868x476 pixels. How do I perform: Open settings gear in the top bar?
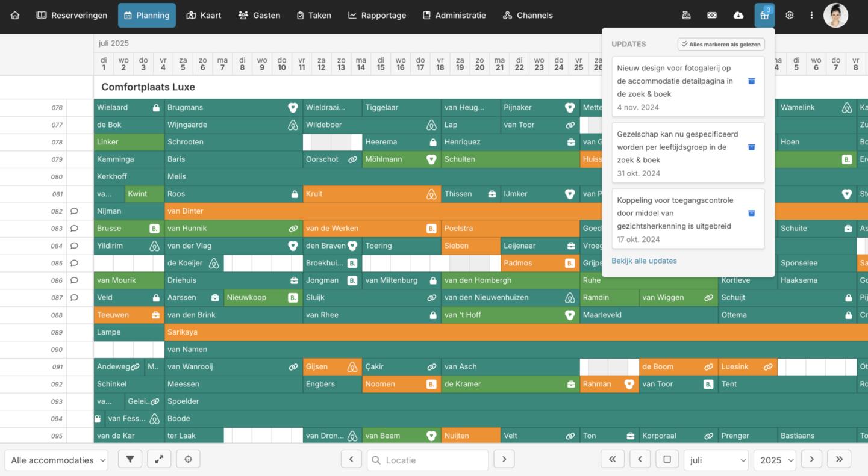click(x=790, y=16)
